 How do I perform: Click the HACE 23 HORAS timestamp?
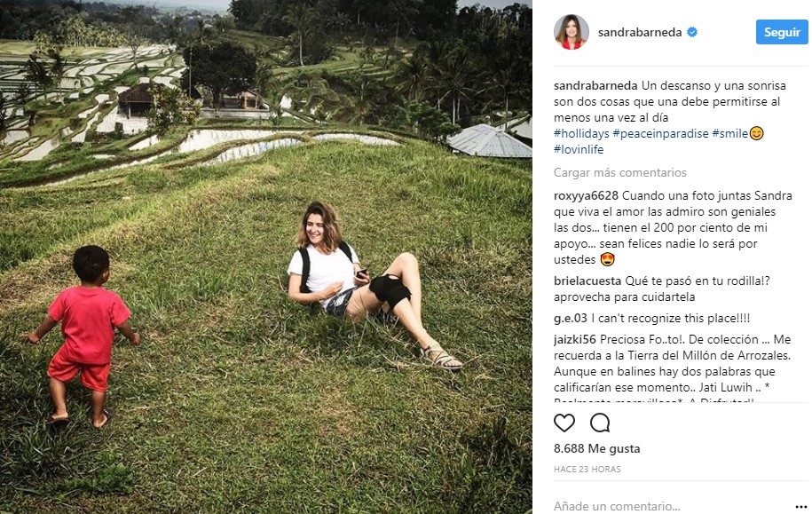(x=587, y=469)
